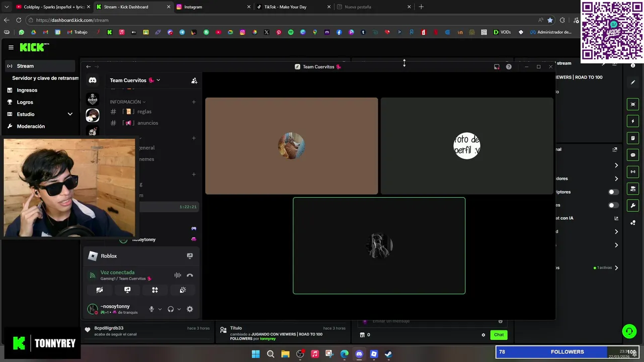Click Trabajo bookmark folder
This screenshot has width=644, height=362.
click(77, 32)
